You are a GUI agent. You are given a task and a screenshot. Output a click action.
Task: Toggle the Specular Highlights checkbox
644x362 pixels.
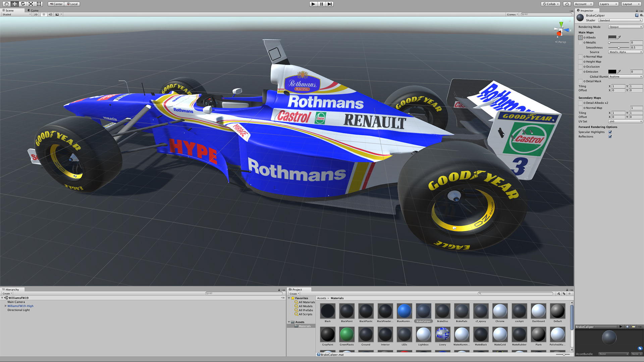coord(610,132)
